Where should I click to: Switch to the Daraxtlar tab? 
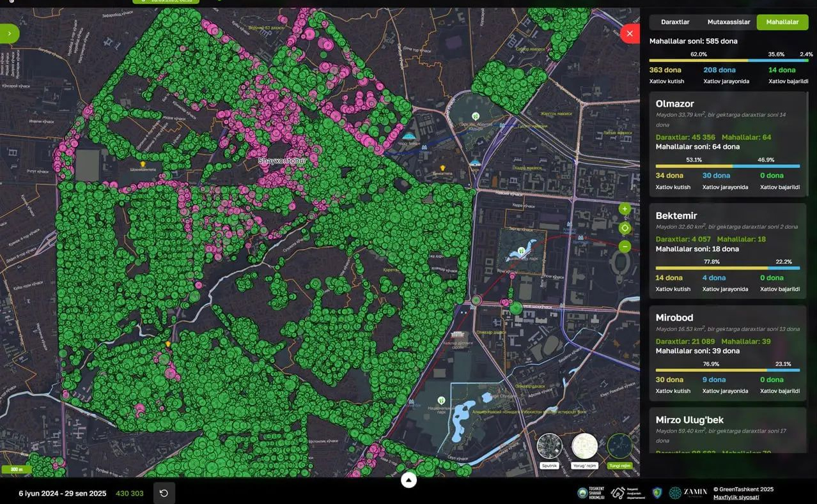point(675,22)
